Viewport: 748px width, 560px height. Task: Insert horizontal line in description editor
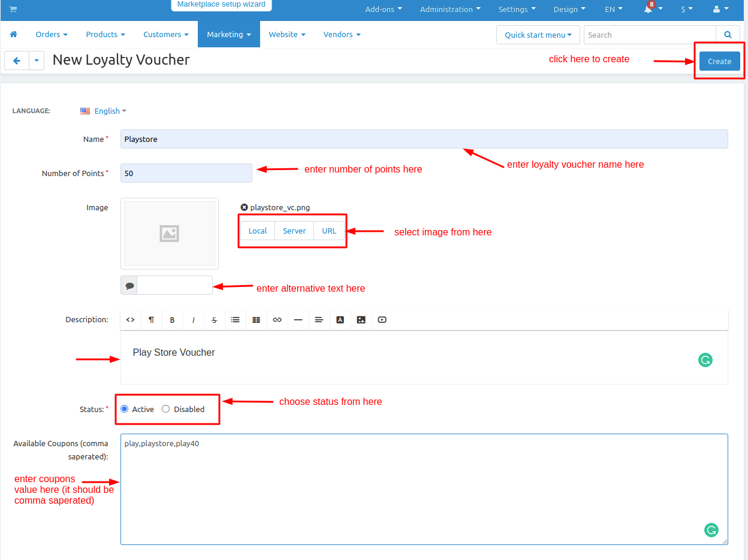[x=298, y=320]
